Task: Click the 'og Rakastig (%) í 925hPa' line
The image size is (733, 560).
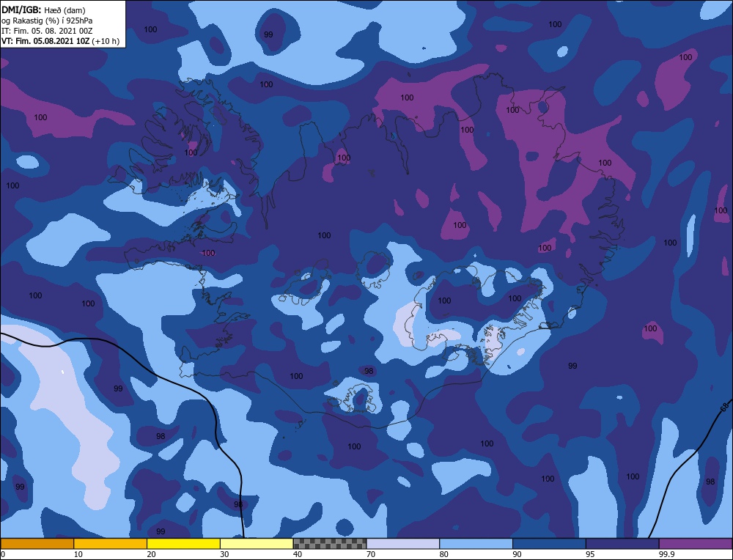Action: [47, 21]
